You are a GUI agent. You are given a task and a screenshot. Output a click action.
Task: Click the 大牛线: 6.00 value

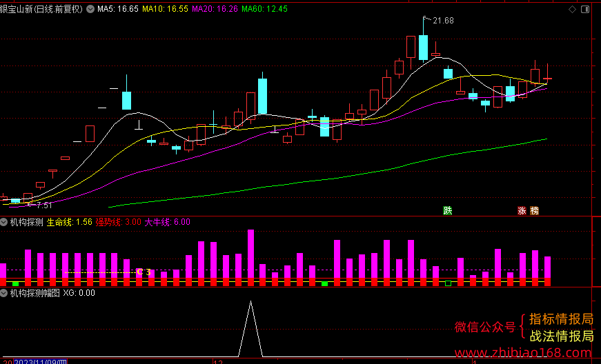tap(168, 222)
